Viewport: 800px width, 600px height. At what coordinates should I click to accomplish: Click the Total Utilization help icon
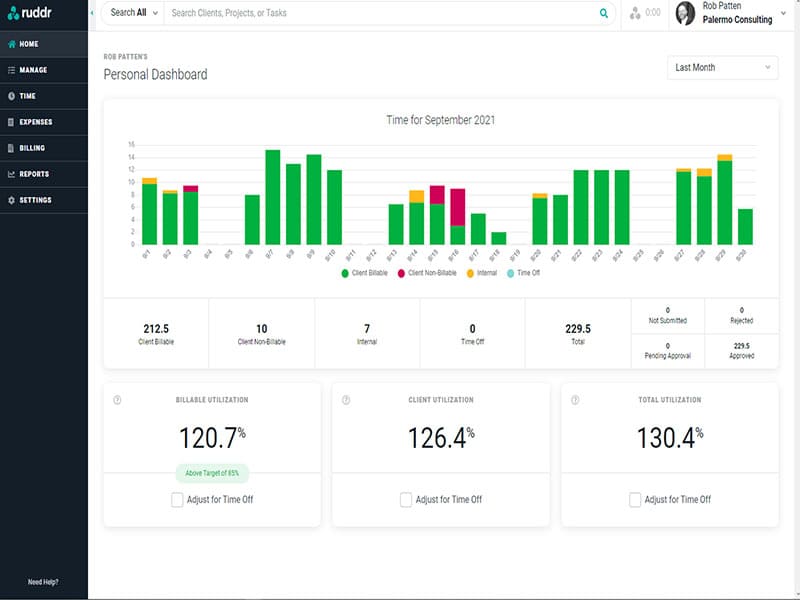tap(575, 400)
